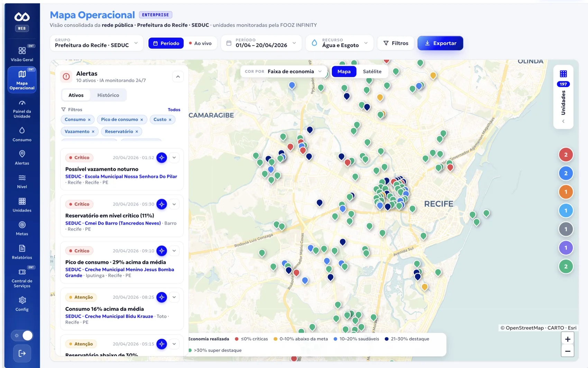Viewport: 588px width, 368px height.
Task: Click the blue cluster badge showing 2
Action: click(566, 173)
